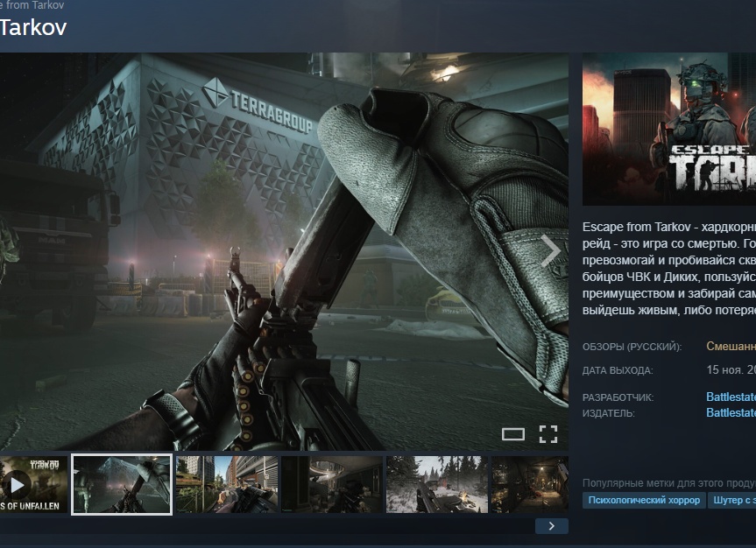The image size is (756, 548).
Task: Open the Смешанные reviews summary
Action: click(731, 346)
